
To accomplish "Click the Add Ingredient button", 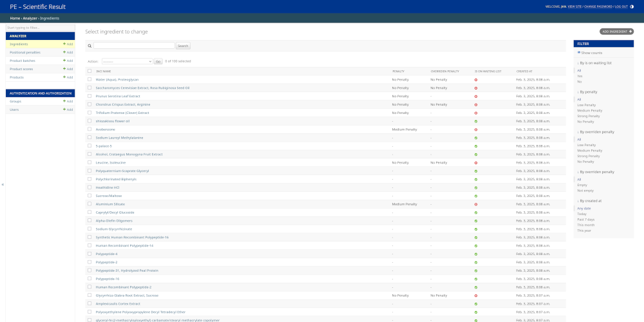I will click(616, 31).
